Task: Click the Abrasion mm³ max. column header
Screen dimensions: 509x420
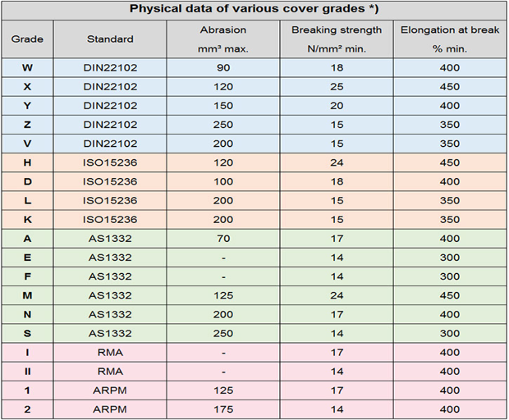Action: point(223,39)
